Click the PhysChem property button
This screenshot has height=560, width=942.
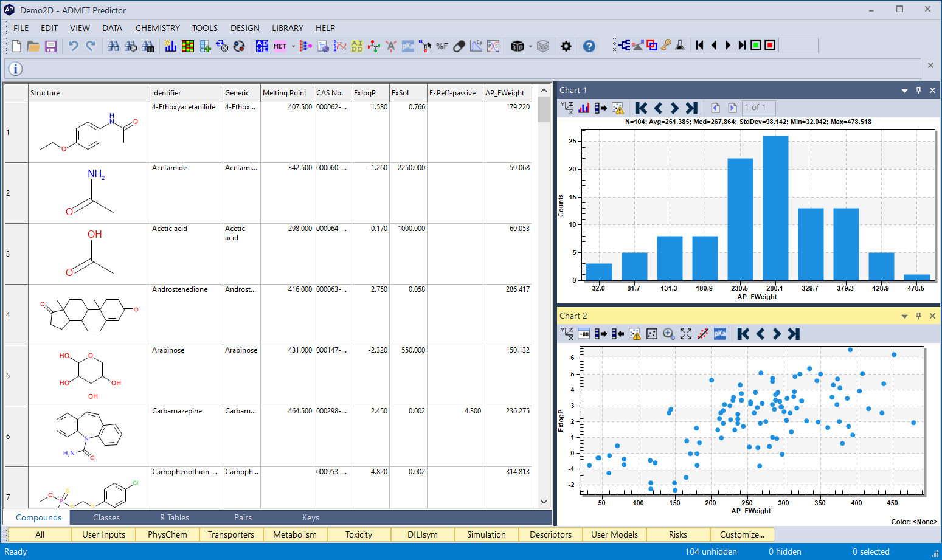(167, 534)
